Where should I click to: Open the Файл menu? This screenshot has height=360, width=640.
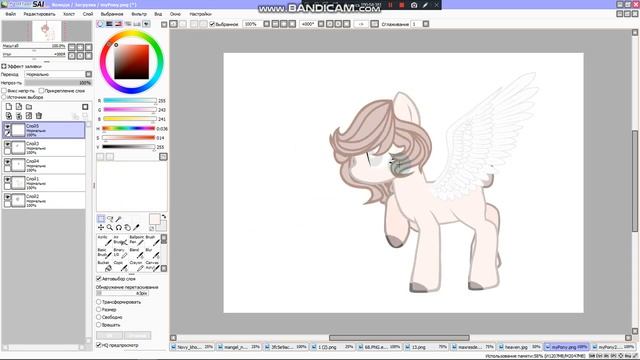11,14
